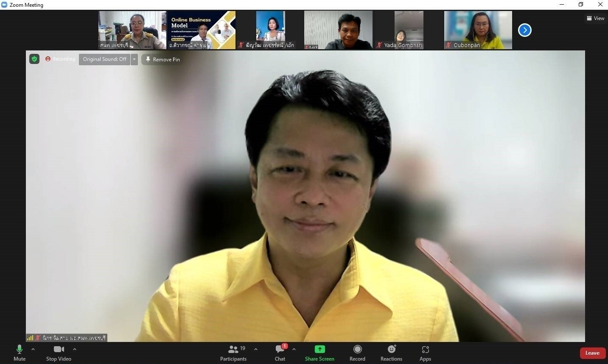Mute the microphone
Viewport: 608px width, 364px height.
pos(20,353)
